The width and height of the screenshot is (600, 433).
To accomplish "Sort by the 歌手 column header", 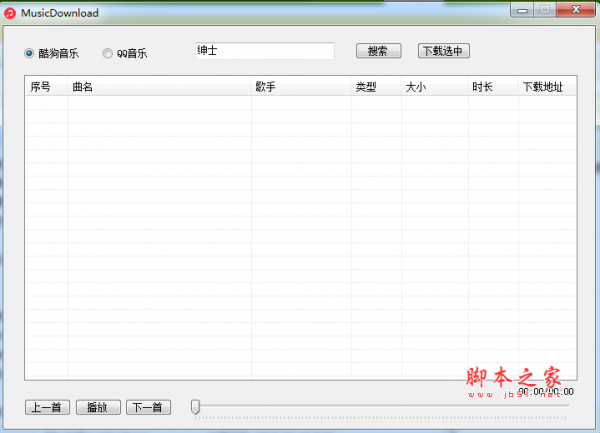I will click(x=301, y=87).
